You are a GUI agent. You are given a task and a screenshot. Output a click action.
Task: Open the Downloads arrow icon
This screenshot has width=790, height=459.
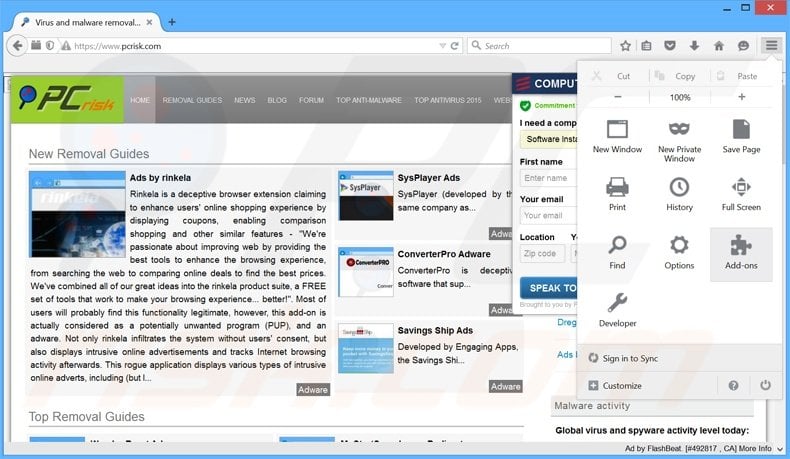694,46
